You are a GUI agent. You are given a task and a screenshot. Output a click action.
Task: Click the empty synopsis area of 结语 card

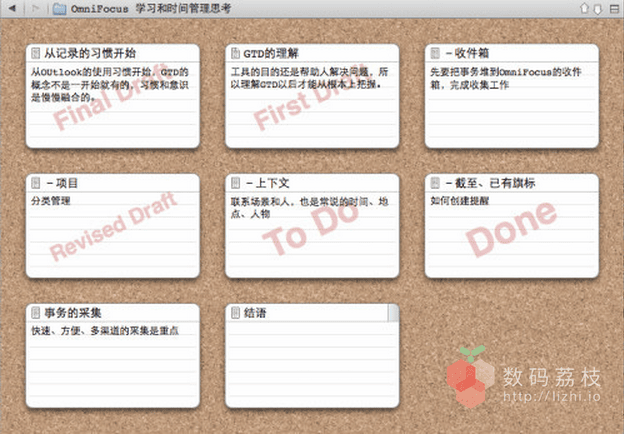click(x=312, y=364)
